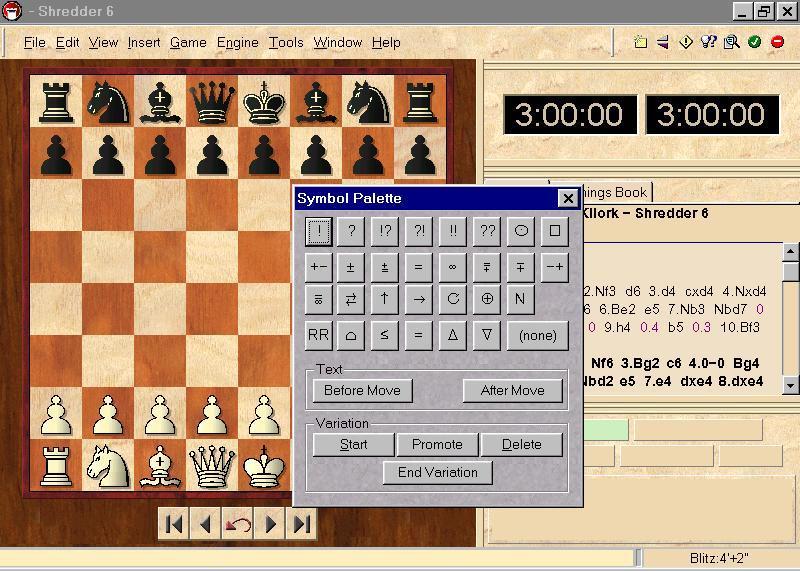Click the yellow diamond exclamation warning icon
The image size is (800, 571).
686,42
